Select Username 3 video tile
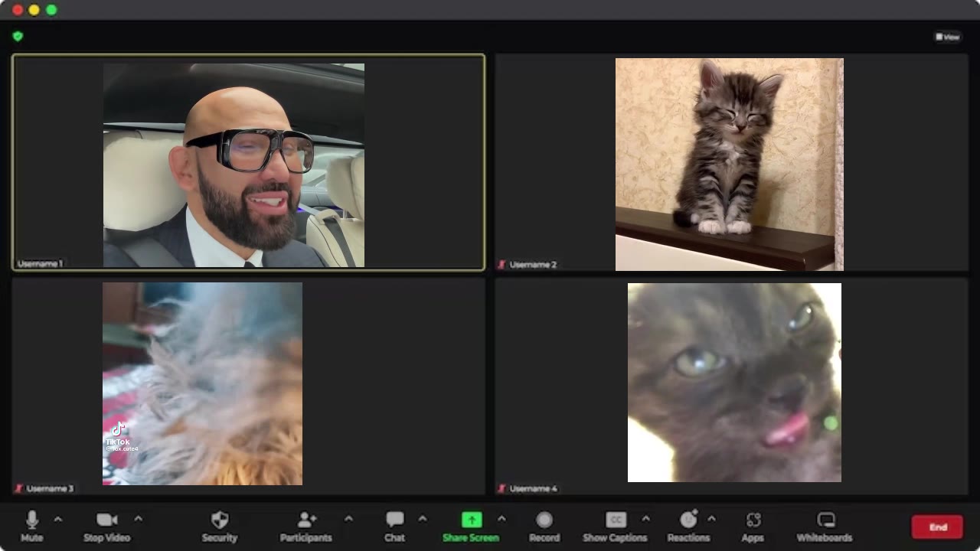 pyautogui.click(x=249, y=385)
